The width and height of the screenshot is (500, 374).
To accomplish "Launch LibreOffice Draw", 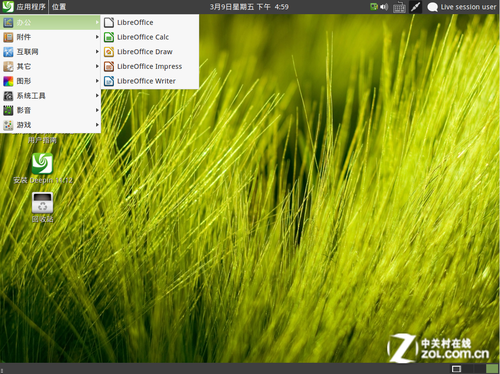I will pos(150,52).
